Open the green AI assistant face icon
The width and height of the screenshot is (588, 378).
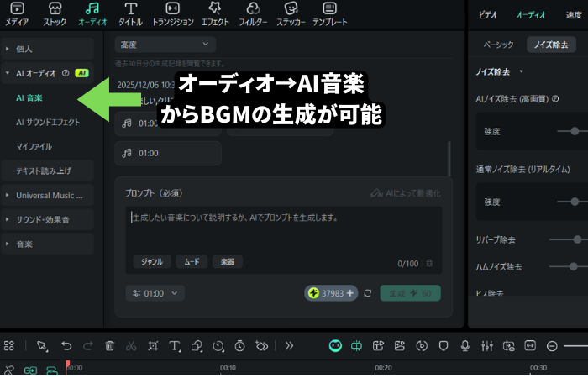[335, 345]
